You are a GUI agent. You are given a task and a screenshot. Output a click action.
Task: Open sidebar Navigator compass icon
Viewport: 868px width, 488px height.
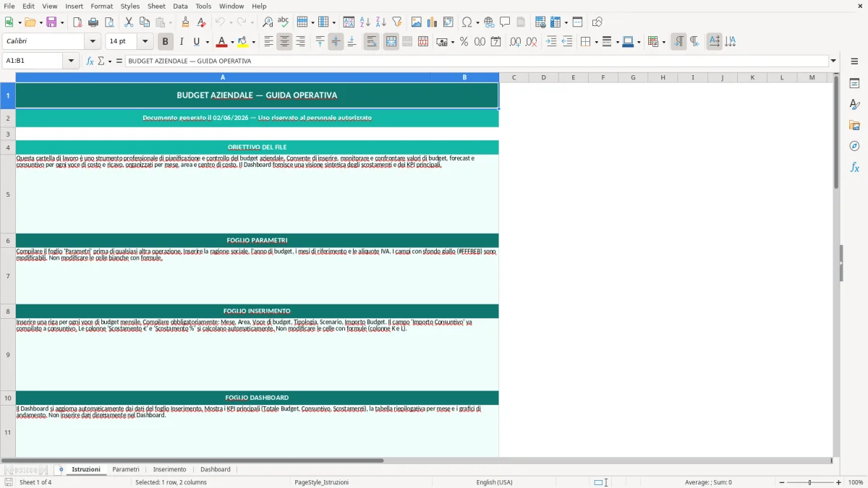point(854,146)
